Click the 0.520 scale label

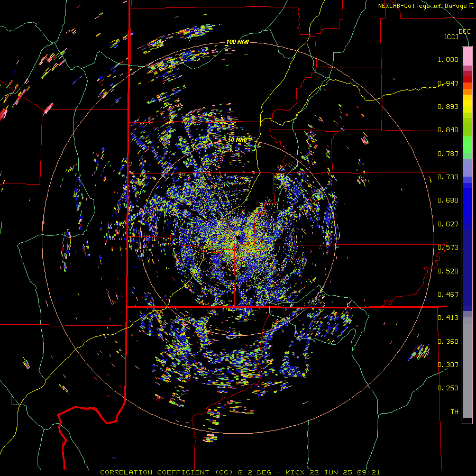pyautogui.click(x=448, y=271)
